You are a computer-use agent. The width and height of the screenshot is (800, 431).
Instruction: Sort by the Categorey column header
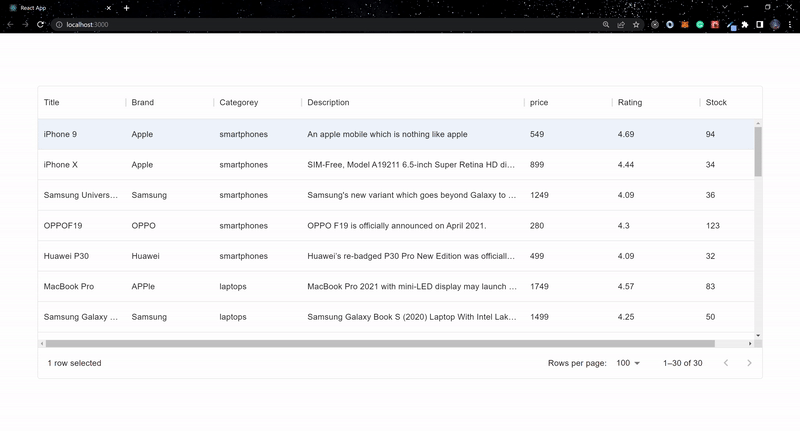(x=239, y=103)
